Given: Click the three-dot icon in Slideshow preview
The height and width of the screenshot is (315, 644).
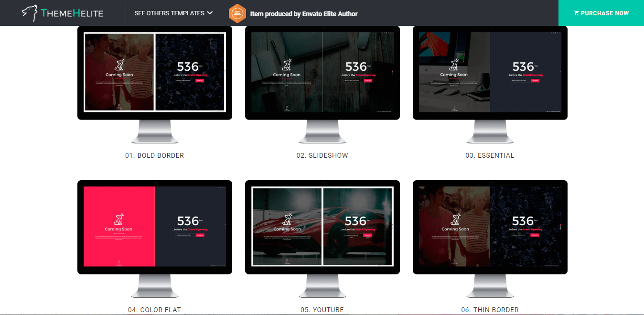Looking at the screenshot, I should click(393, 73).
